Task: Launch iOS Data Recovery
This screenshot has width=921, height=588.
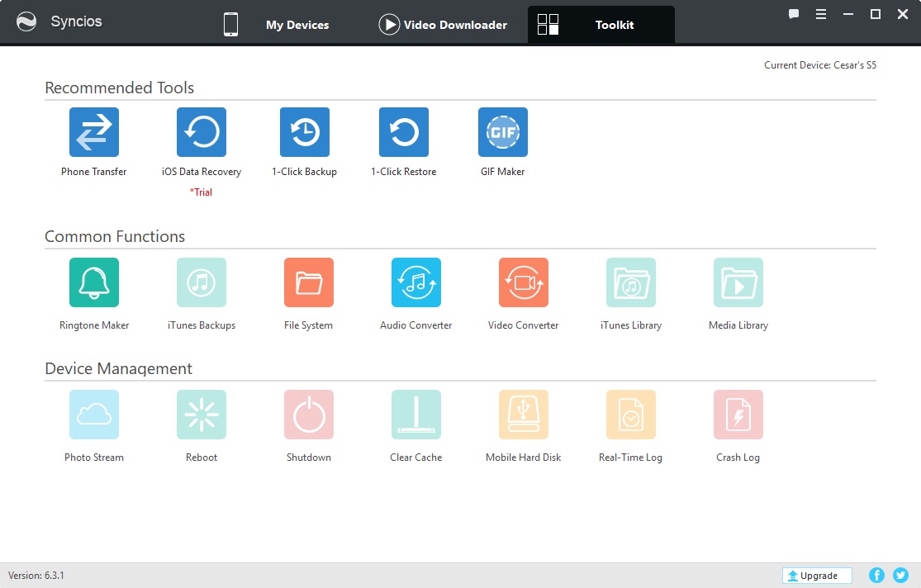Action: tap(202, 132)
